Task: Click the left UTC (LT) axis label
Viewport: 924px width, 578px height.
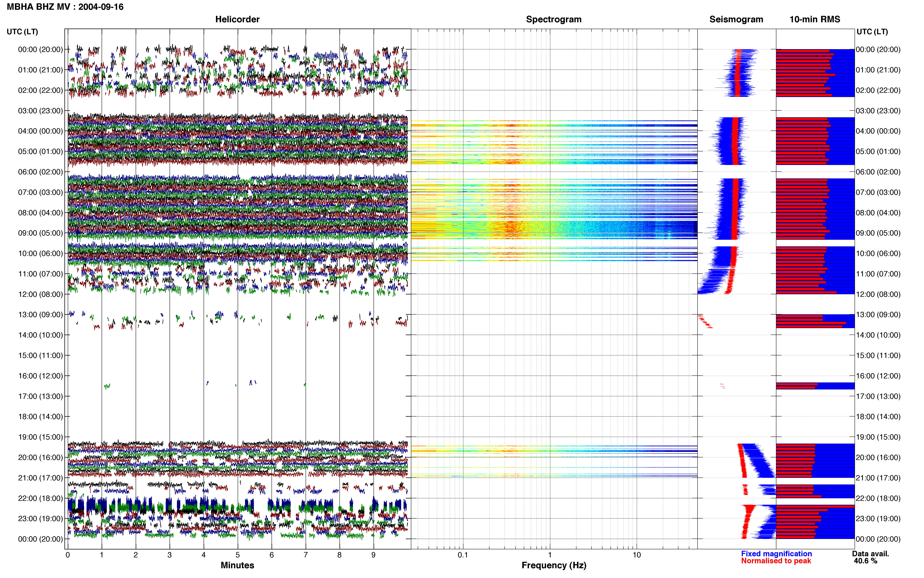Action: tap(22, 32)
